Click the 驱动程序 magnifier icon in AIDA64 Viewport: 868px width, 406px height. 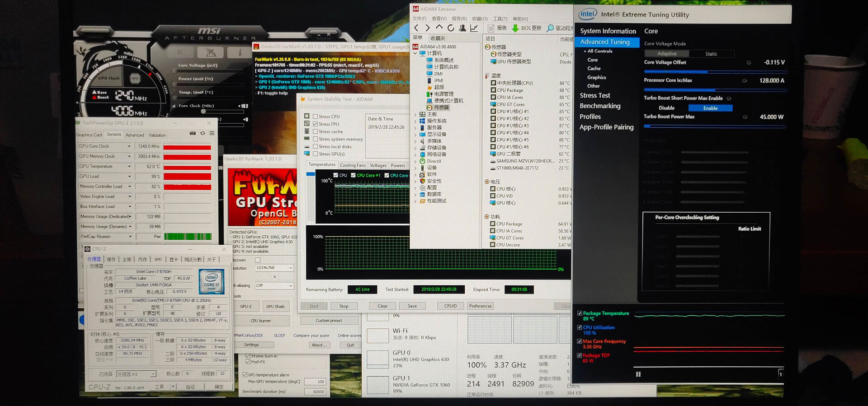tap(550, 28)
